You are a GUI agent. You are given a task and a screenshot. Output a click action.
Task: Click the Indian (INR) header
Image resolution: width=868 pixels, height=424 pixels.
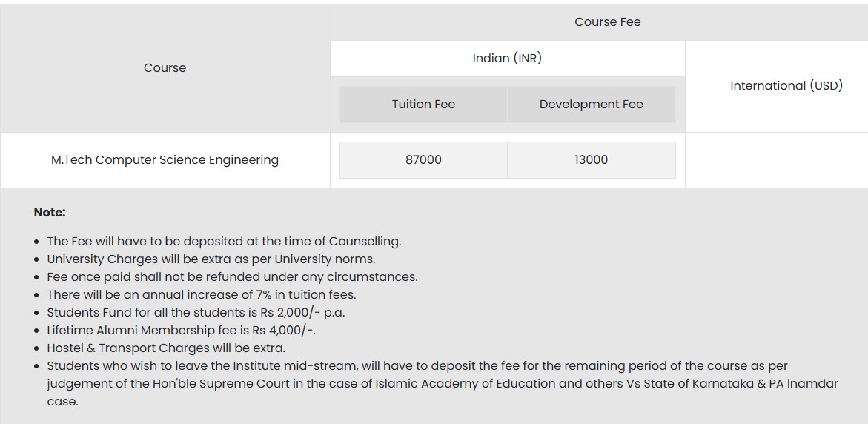point(507,59)
